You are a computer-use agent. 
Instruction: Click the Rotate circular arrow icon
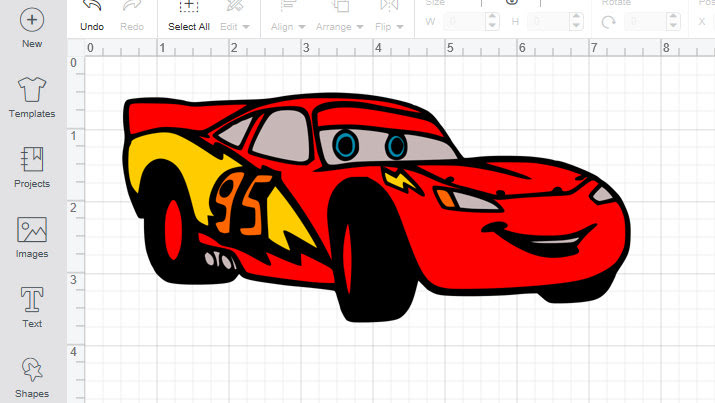[x=608, y=22]
